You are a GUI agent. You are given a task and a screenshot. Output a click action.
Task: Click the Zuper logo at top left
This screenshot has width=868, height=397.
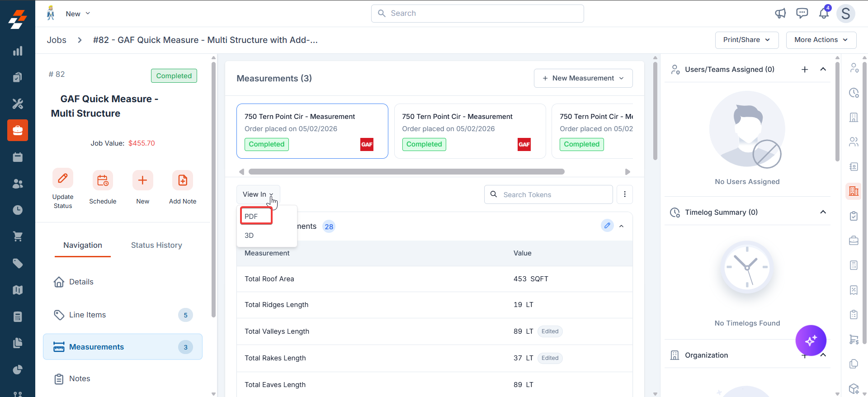coord(18,19)
